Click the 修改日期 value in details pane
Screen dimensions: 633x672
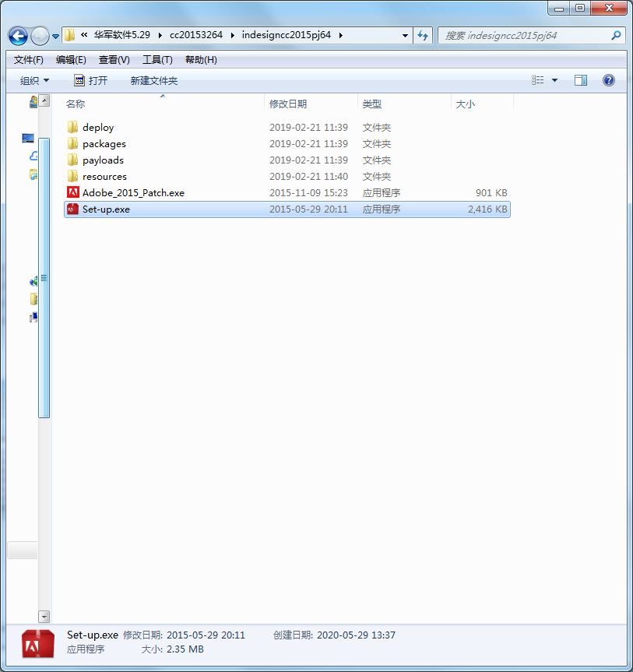tap(206, 635)
